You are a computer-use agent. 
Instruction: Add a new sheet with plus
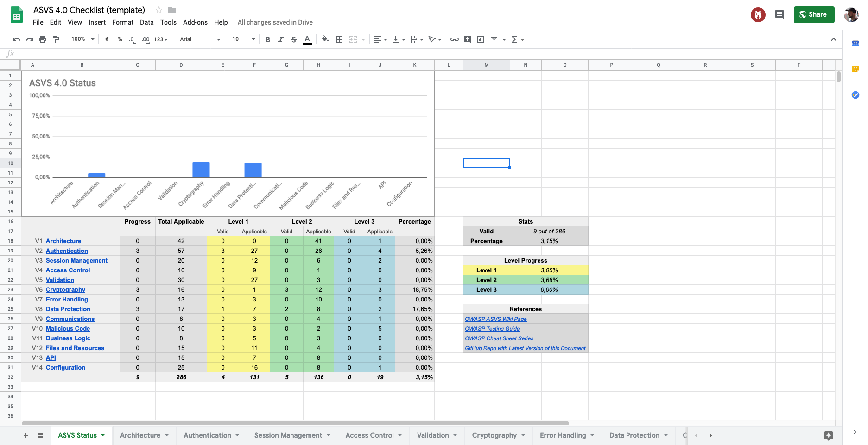[26, 435]
